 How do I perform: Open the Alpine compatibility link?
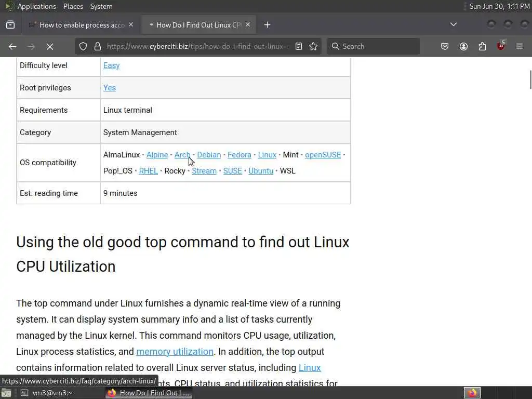point(157,155)
